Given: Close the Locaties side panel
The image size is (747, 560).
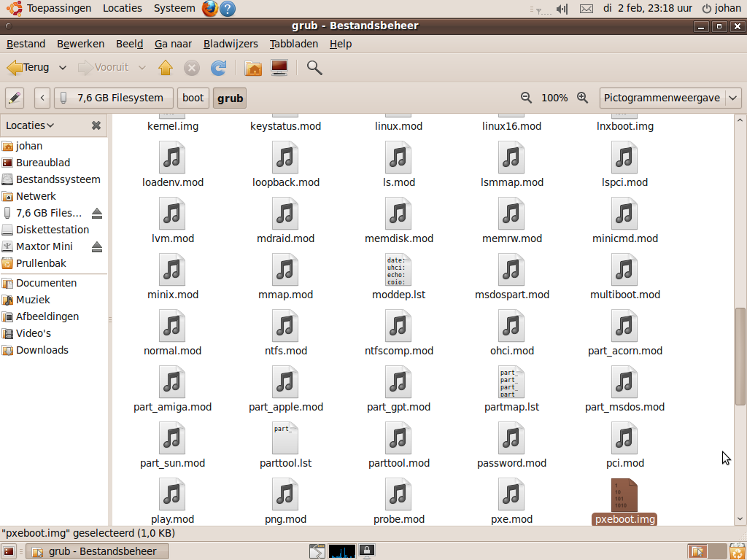Looking at the screenshot, I should [96, 125].
